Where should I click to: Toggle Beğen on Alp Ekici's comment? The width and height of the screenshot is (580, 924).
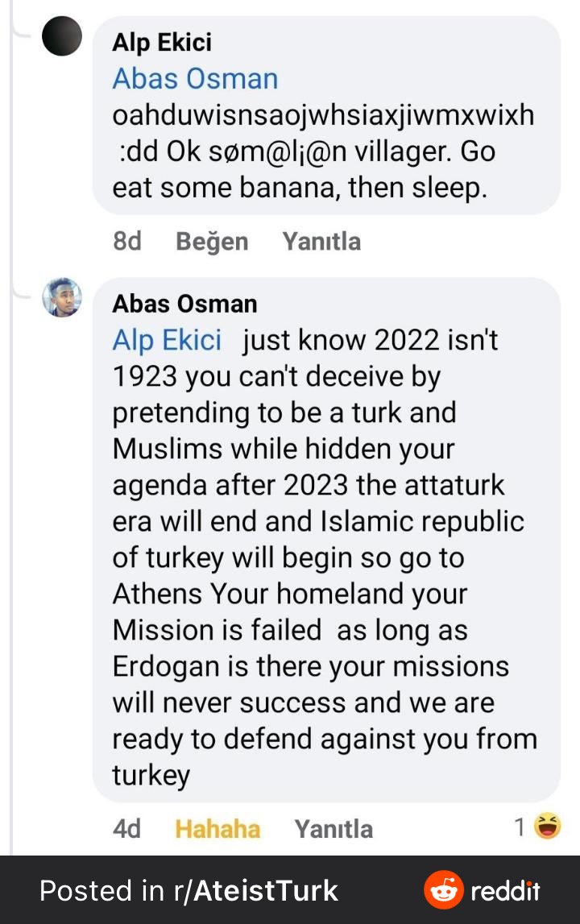212,242
